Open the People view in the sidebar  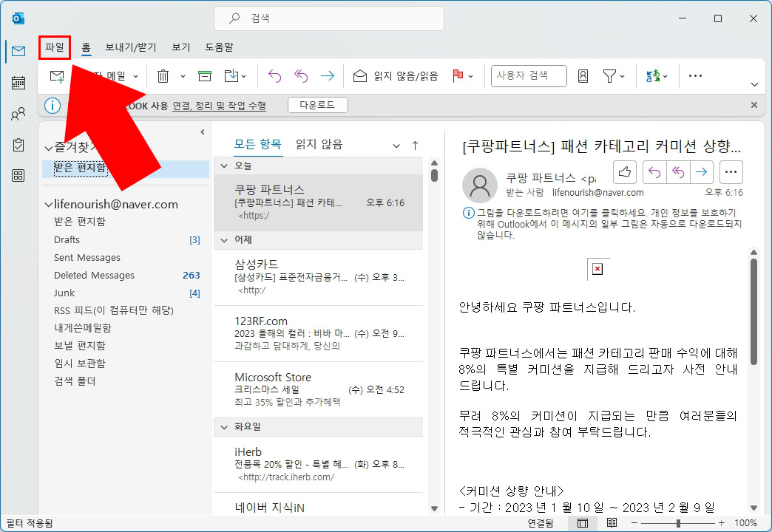point(18,113)
